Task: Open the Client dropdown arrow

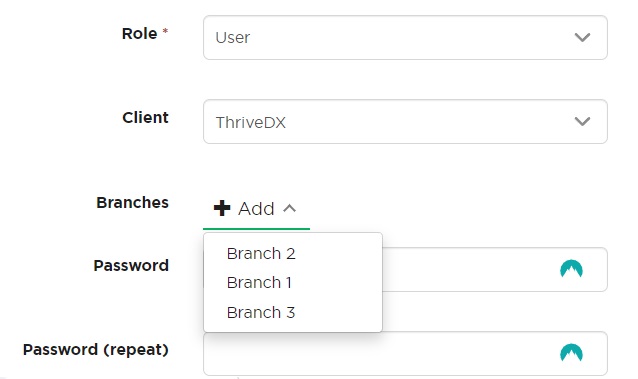Action: (582, 121)
